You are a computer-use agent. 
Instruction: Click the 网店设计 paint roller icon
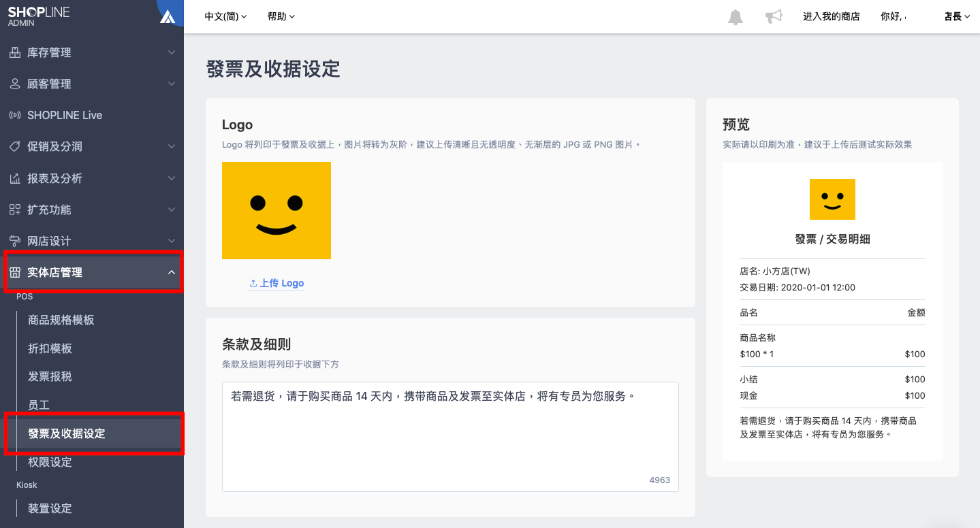point(15,241)
